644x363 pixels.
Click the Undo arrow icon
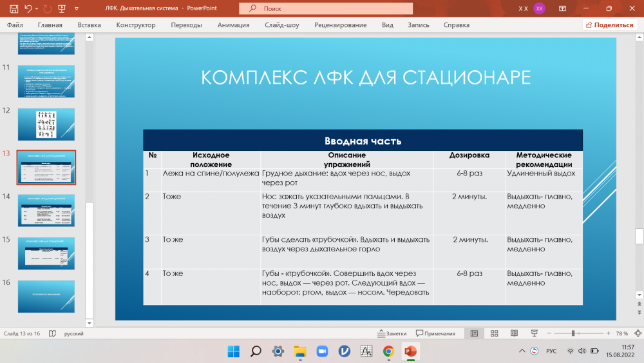28,8
